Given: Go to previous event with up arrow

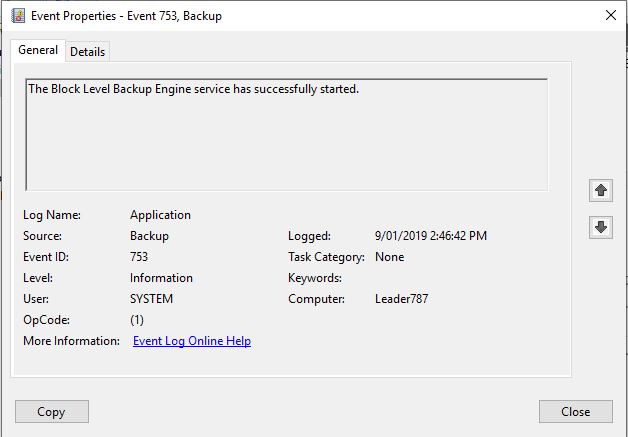Looking at the screenshot, I should (x=600, y=190).
